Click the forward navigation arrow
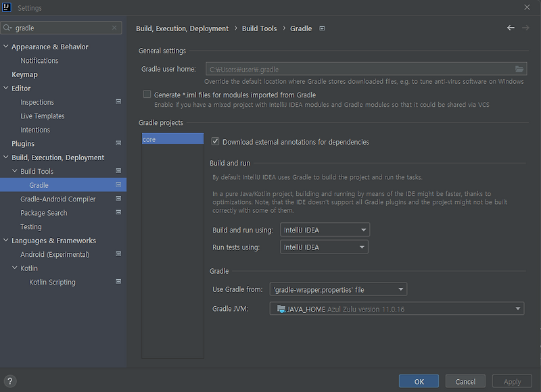The width and height of the screenshot is (541, 392). tap(526, 28)
